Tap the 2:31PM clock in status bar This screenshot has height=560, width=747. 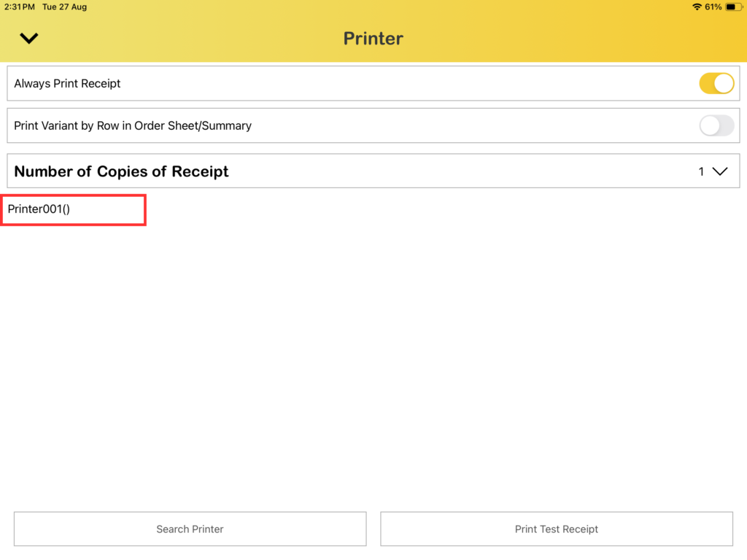[x=20, y=7]
